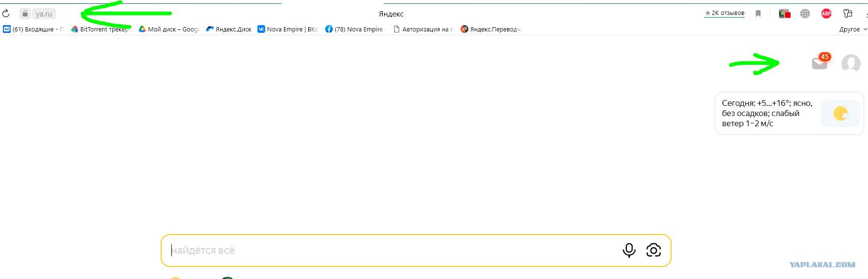Open Яндекс.Диск bookmark
Viewport: 868px width, 279px height.
(229, 29)
